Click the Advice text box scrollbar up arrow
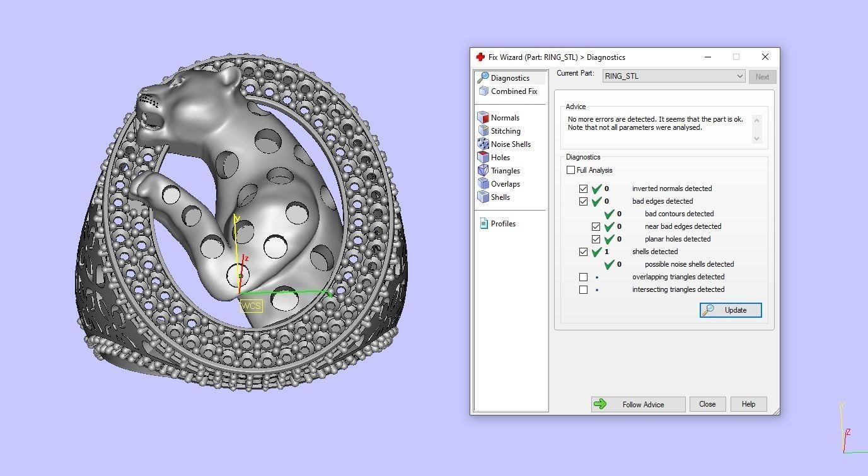Viewport: 868px width, 476px height. pyautogui.click(x=757, y=120)
